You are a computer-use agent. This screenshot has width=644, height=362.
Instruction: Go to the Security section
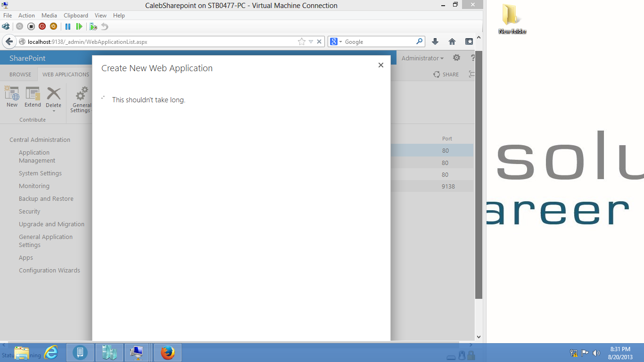pos(29,211)
